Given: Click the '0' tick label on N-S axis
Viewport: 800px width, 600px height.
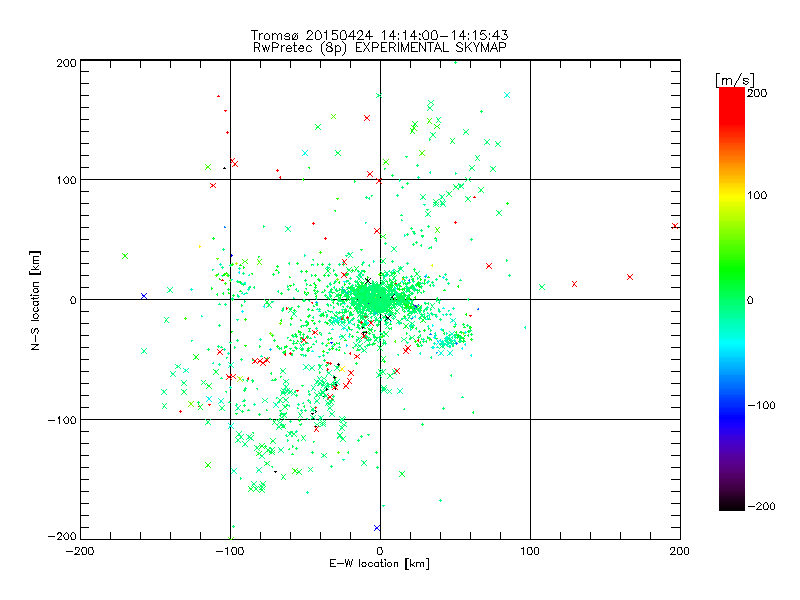Looking at the screenshot, I should coord(73,300).
